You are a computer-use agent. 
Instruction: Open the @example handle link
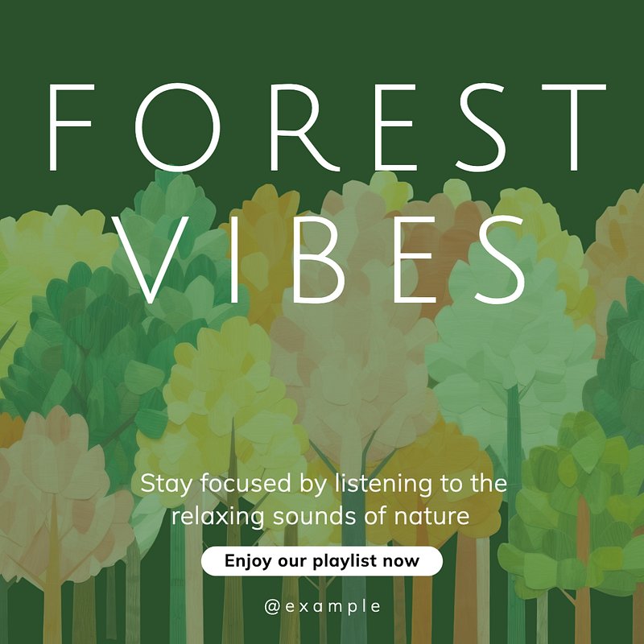coord(323,607)
